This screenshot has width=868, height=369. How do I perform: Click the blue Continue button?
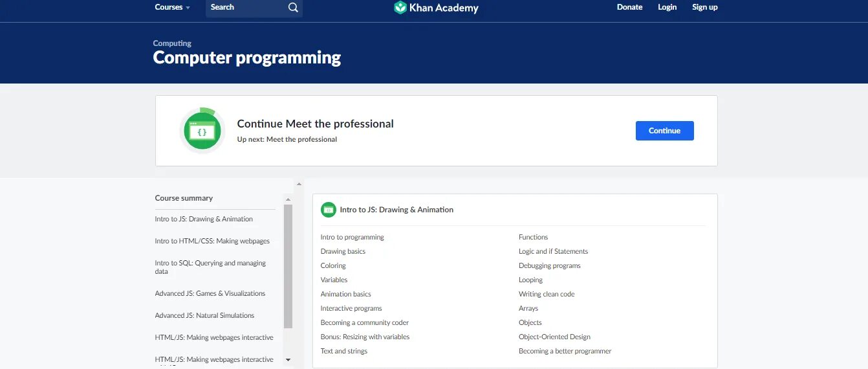click(664, 131)
